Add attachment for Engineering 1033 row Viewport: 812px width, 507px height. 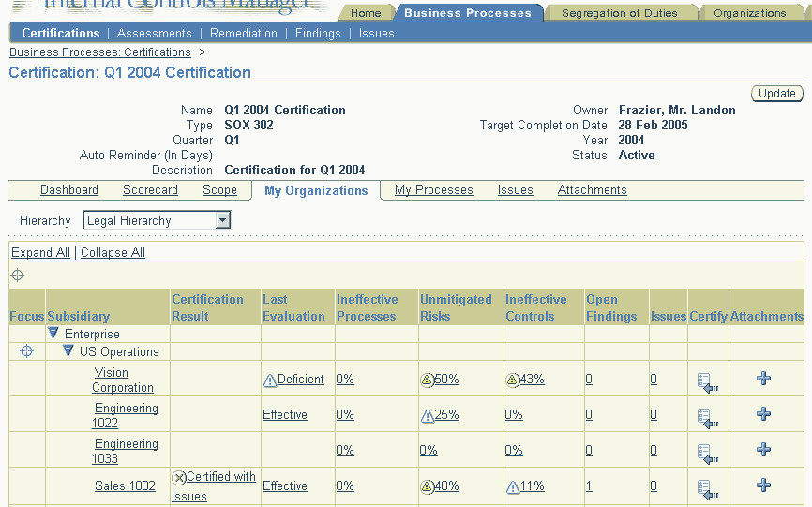763,449
